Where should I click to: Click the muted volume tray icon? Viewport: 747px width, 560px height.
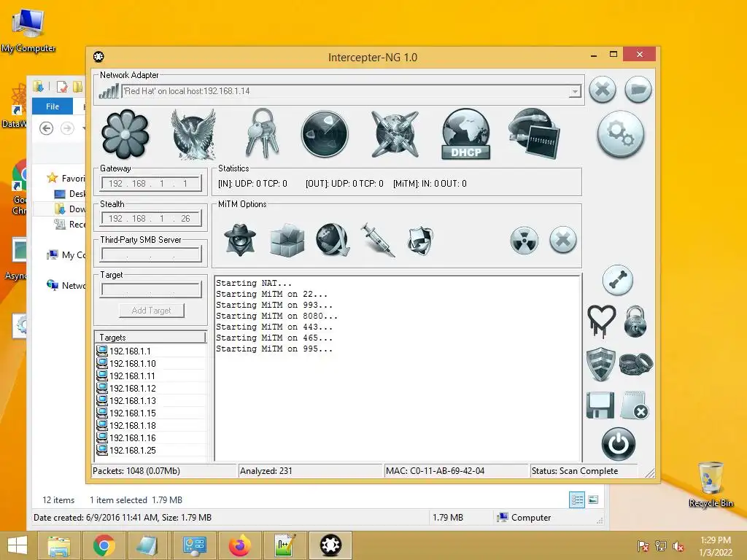point(678,546)
